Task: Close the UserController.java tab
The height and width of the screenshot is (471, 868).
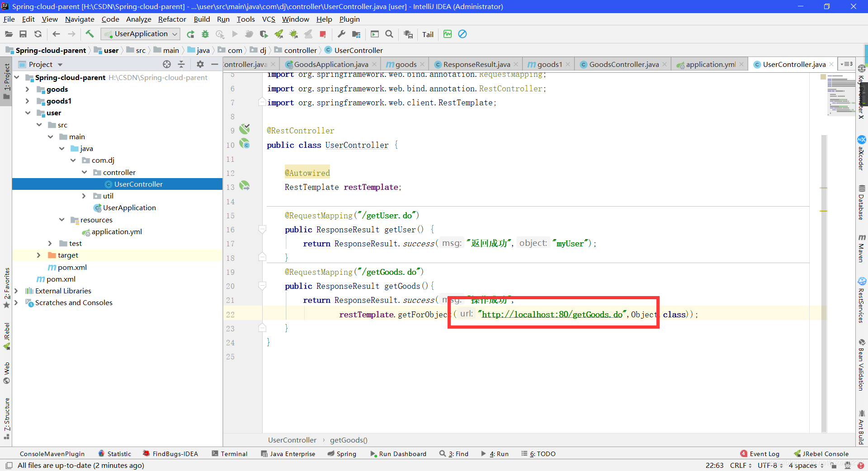Action: [831, 65]
